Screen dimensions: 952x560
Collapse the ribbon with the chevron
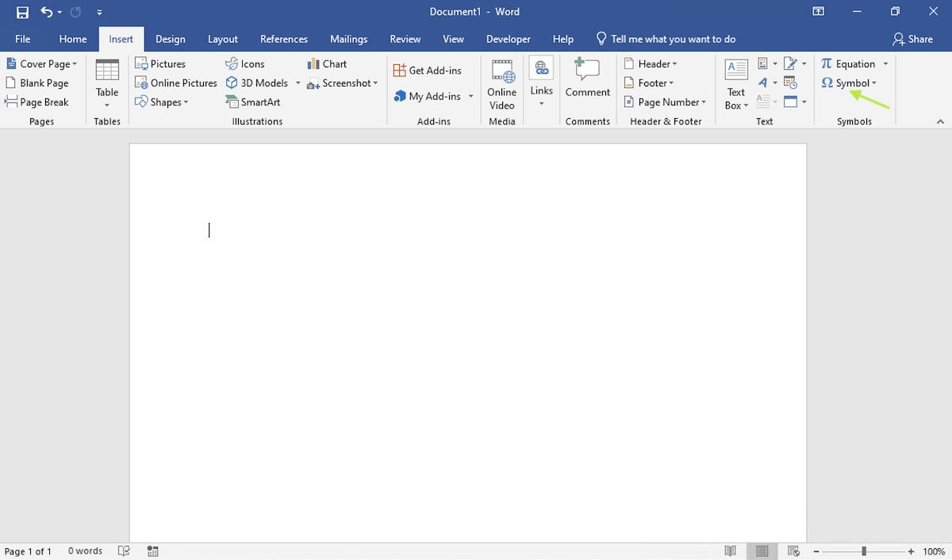[941, 121]
